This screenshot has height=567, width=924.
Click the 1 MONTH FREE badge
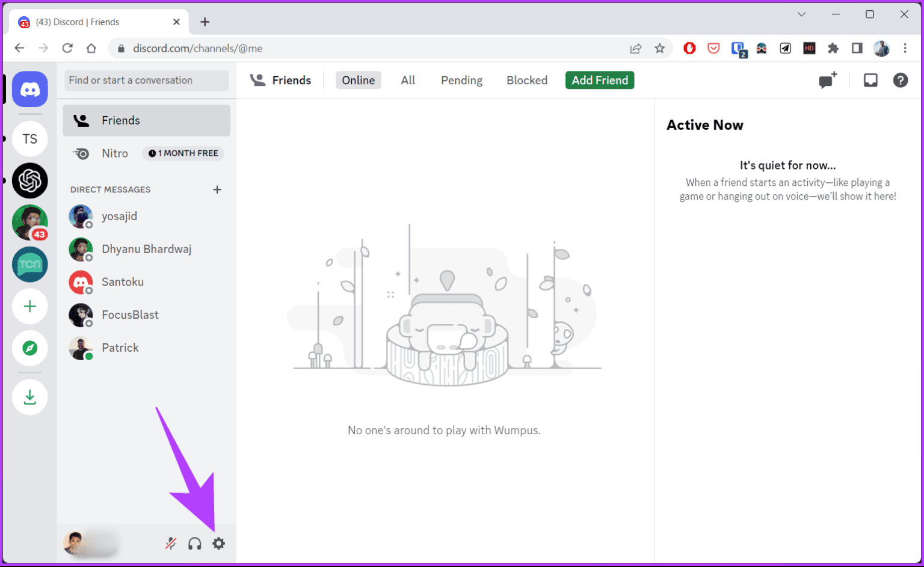click(x=183, y=153)
